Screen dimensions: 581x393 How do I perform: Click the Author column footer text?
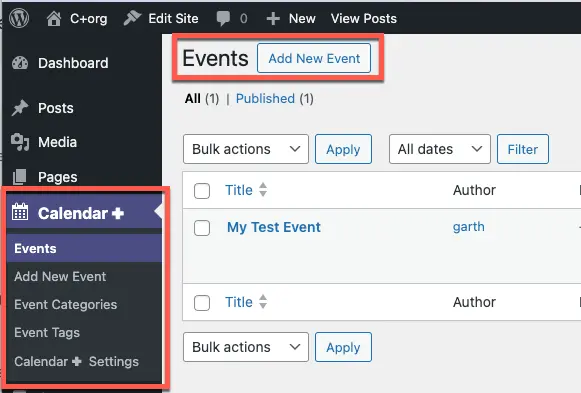click(474, 302)
